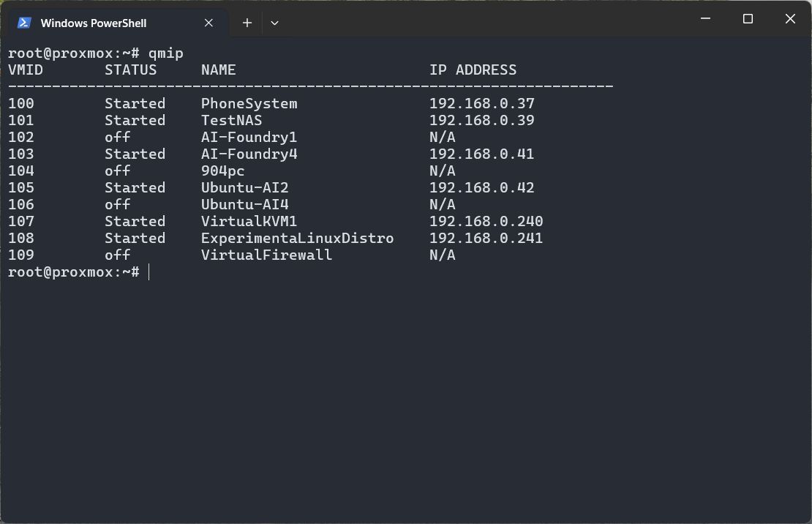
Task: Click the Ubuntu-AI2 VM name
Action: [x=245, y=187]
